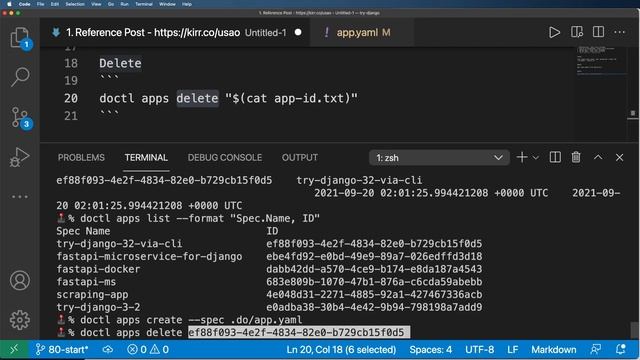
Task: Open errors and warnings count
Action: pos(148,349)
